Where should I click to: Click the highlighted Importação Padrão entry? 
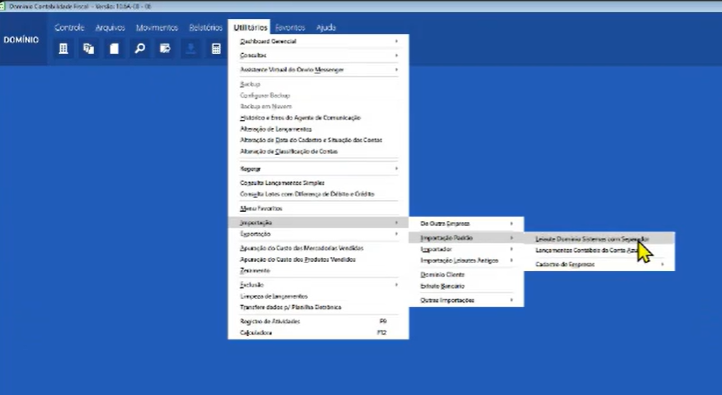click(x=466, y=238)
